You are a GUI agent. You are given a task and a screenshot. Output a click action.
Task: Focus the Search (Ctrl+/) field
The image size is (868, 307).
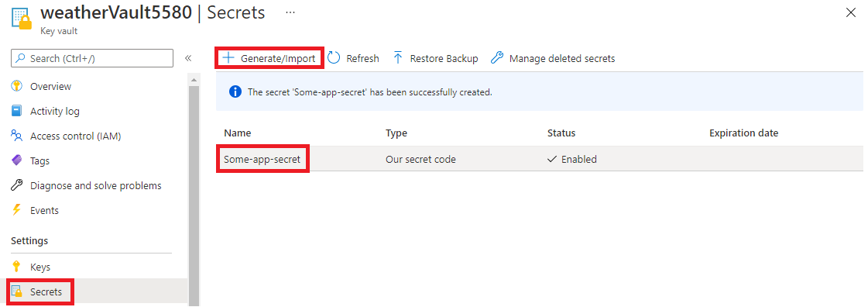pos(92,58)
